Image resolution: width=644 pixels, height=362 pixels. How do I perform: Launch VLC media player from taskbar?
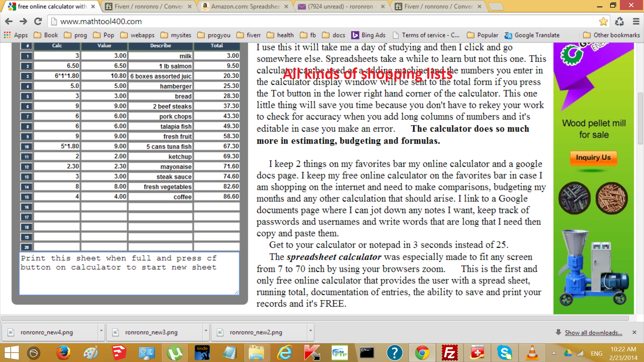point(532,353)
